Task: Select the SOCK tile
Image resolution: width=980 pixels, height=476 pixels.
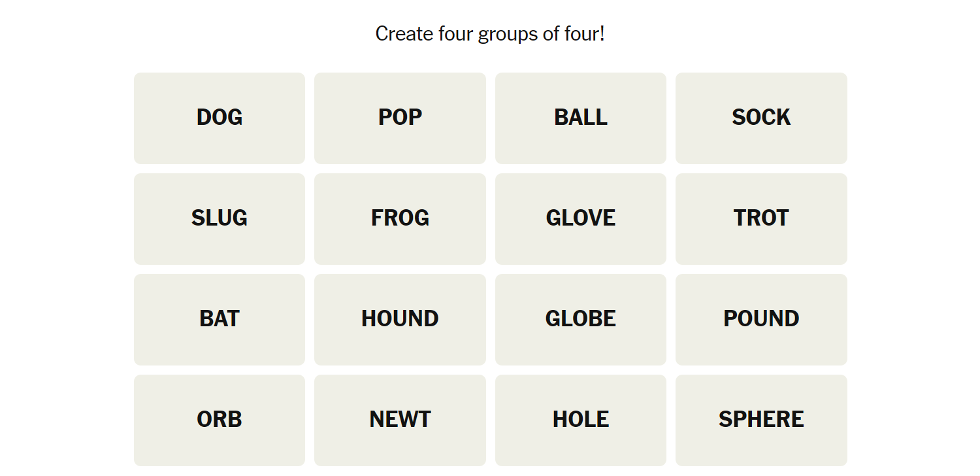Action: (x=761, y=118)
